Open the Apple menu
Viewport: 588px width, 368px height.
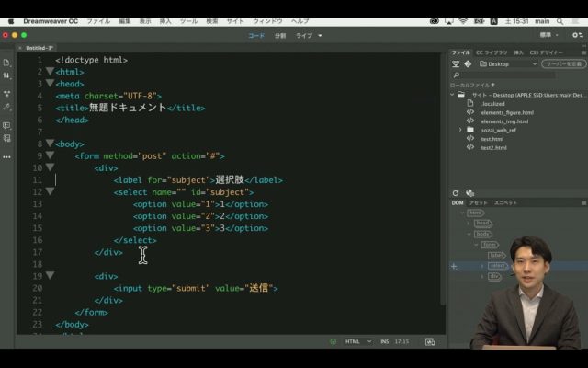click(x=11, y=21)
